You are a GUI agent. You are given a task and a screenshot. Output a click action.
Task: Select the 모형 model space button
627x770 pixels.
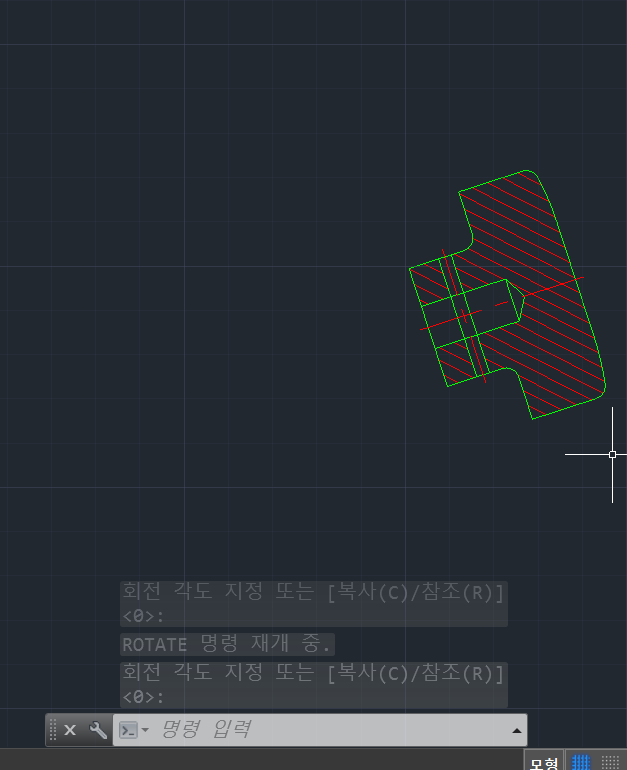click(544, 761)
